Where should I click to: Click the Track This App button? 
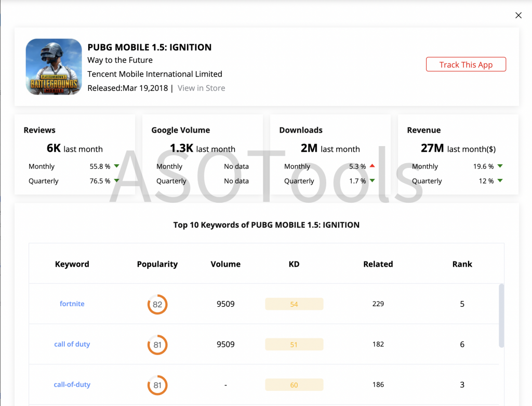[x=466, y=64]
